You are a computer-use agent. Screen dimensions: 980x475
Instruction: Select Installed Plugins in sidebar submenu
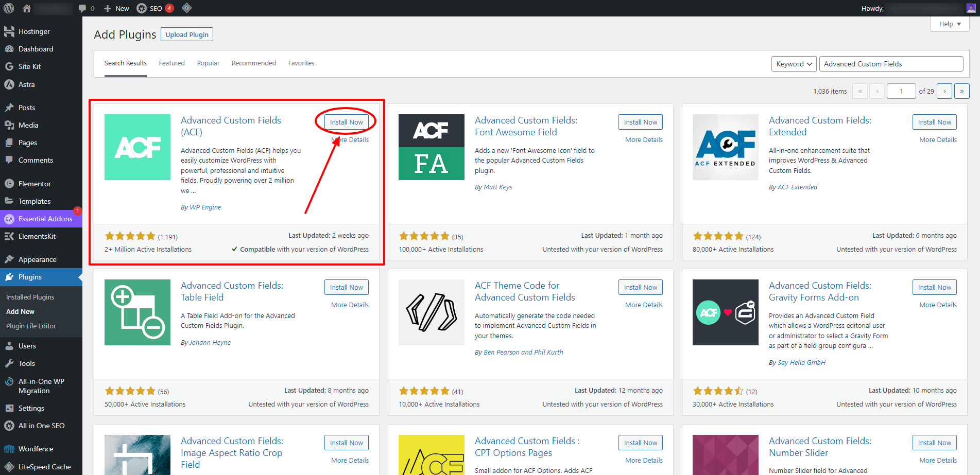tap(30, 297)
